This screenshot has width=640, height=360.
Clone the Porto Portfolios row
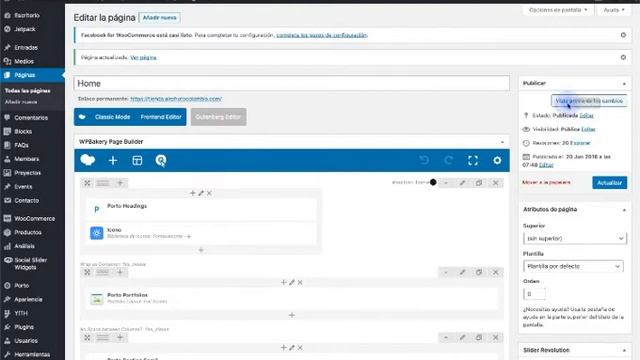tap(479, 272)
